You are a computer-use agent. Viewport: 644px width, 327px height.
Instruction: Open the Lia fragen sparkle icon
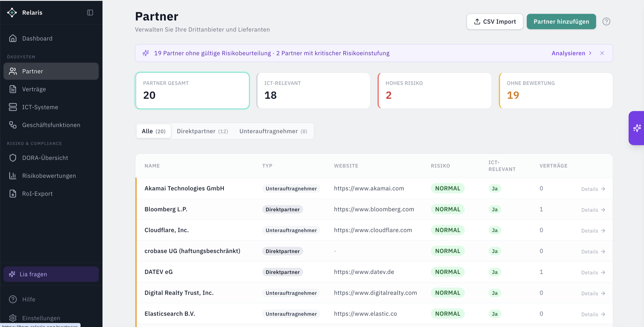[x=12, y=274]
